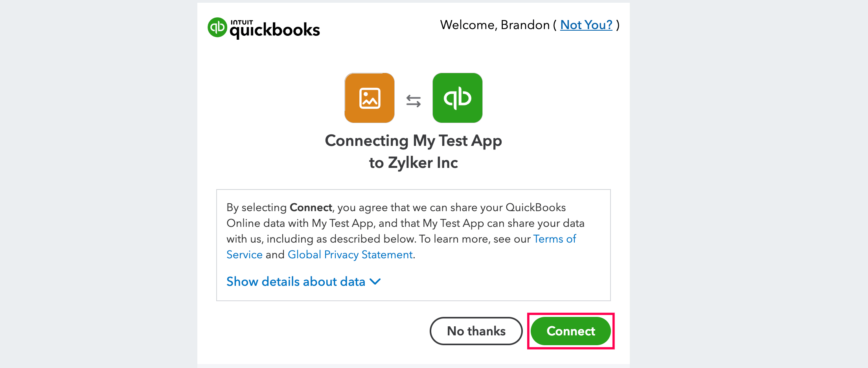Open the Terms of Service link
The height and width of the screenshot is (368, 868).
point(554,239)
